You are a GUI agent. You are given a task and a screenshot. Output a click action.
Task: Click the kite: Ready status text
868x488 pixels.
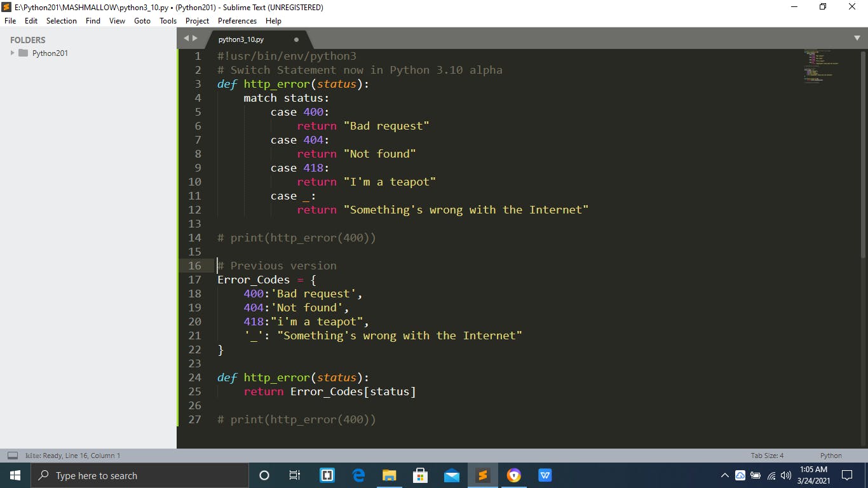click(72, 456)
